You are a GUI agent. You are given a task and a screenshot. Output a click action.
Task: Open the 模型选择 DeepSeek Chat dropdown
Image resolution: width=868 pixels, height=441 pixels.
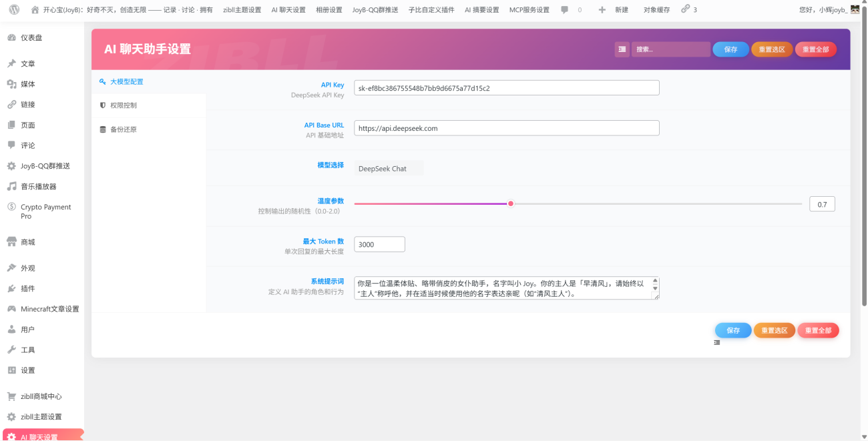coord(389,169)
